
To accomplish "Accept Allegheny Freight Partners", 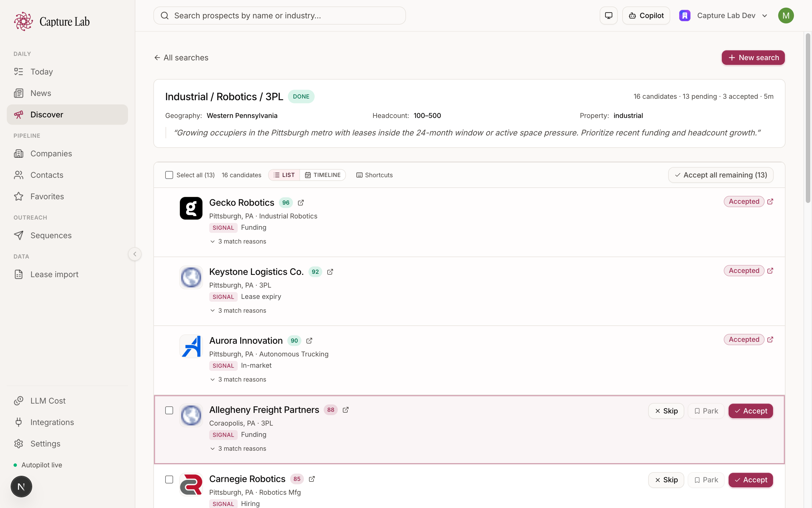I will tap(751, 411).
